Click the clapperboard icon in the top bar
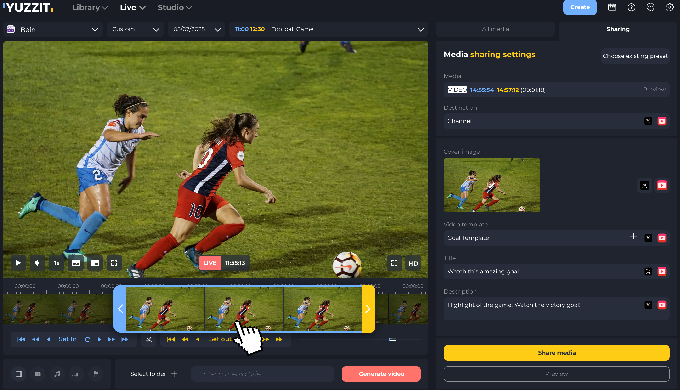The height and width of the screenshot is (390, 680). 612,7
